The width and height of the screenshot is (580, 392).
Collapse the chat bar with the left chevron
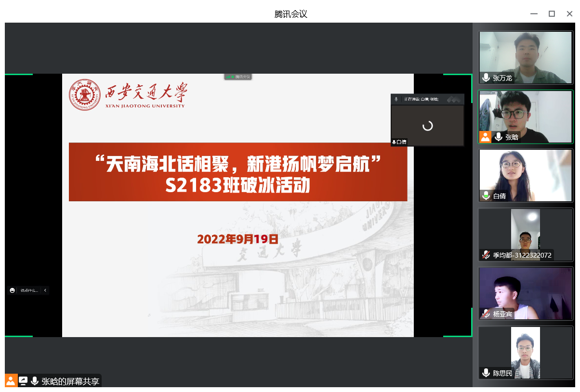(45, 290)
